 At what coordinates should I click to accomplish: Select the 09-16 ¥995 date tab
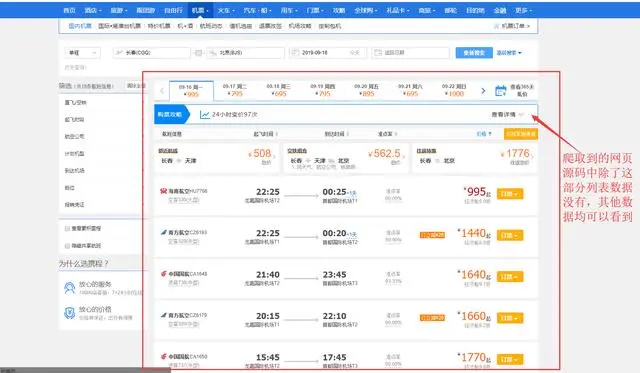(x=191, y=91)
